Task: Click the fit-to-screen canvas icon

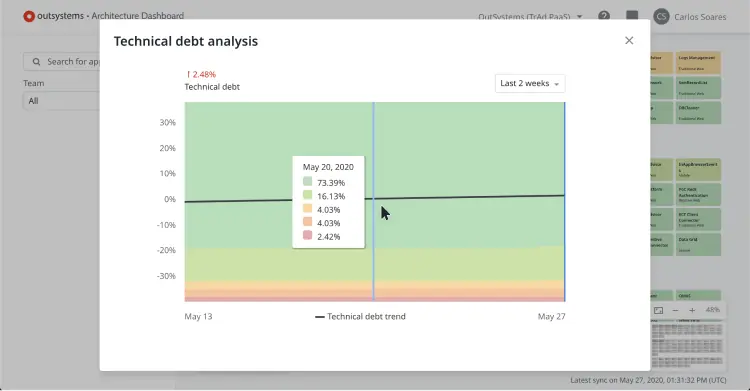Action: (x=659, y=310)
